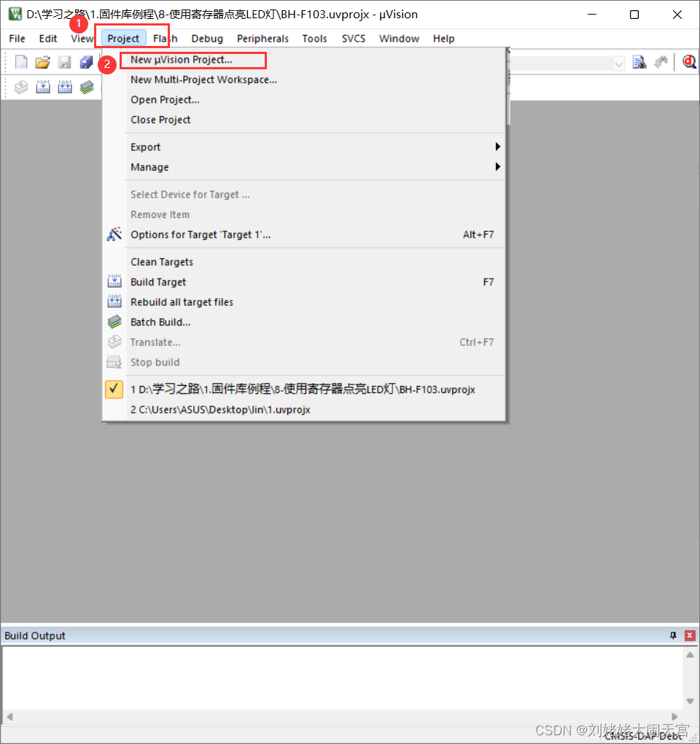Choose Options for Target 'Target 1'...

303,234
